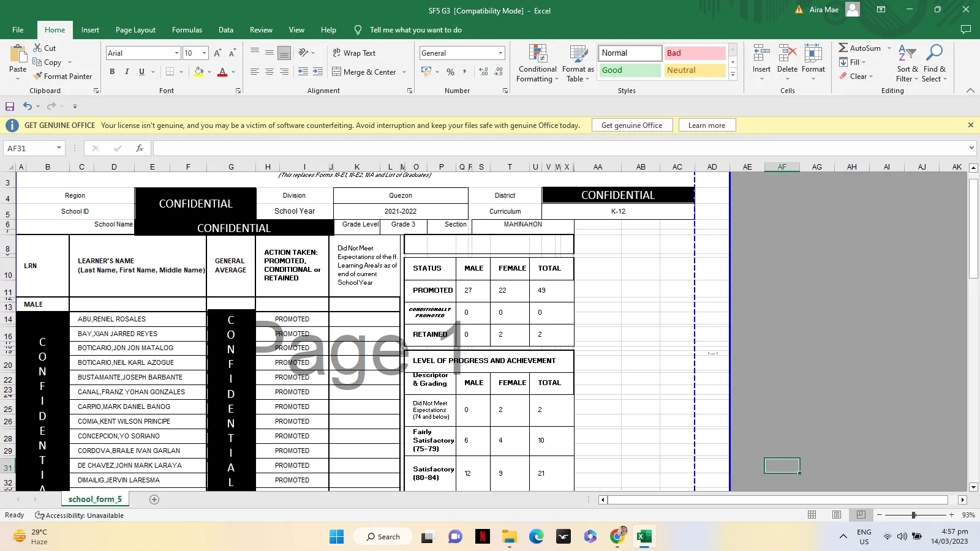Switch to Page Break Preview view
The height and width of the screenshot is (551, 980).
[861, 515]
